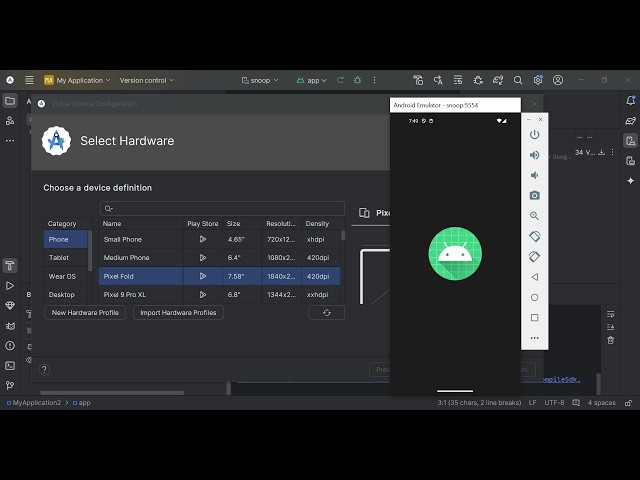640x480 pixels.
Task: Click the refresh device list button
Action: coord(327,313)
